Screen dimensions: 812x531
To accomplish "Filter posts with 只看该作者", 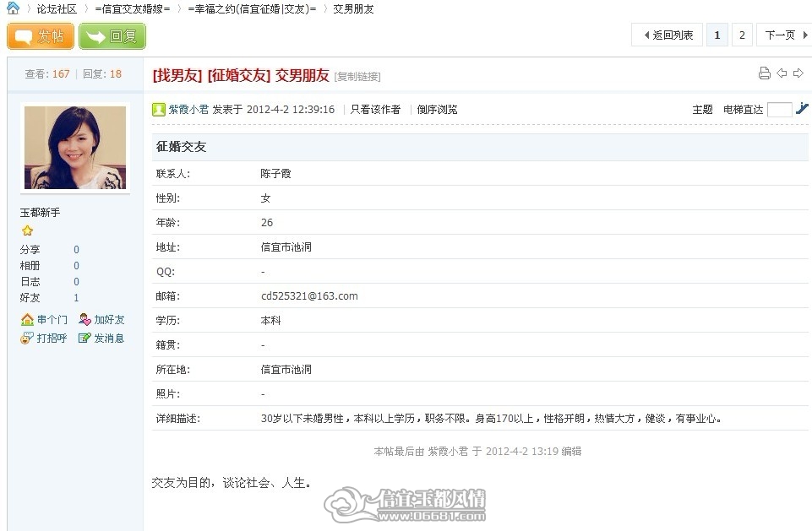I will click(375, 109).
